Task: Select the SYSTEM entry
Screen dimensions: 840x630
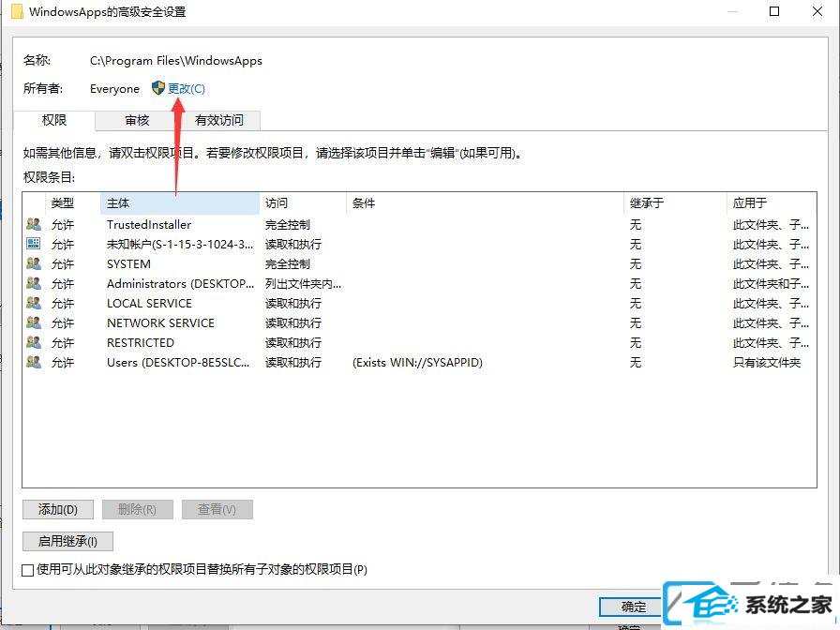Action: click(x=419, y=264)
